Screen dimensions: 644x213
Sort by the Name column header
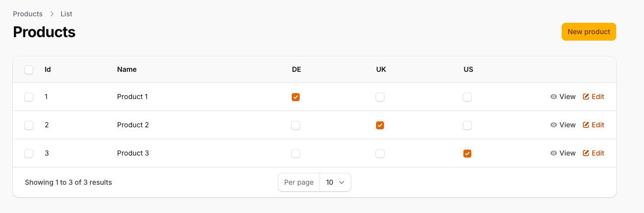click(127, 69)
